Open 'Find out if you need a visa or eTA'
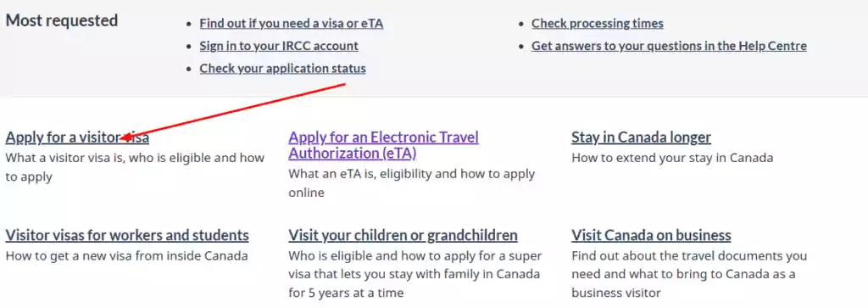868x308 pixels. point(292,24)
